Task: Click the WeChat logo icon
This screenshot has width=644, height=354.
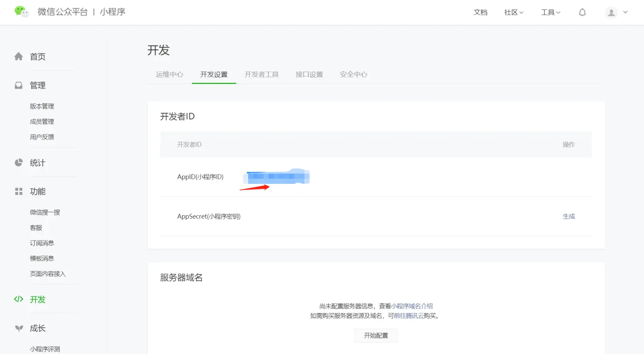Action: click(21, 12)
